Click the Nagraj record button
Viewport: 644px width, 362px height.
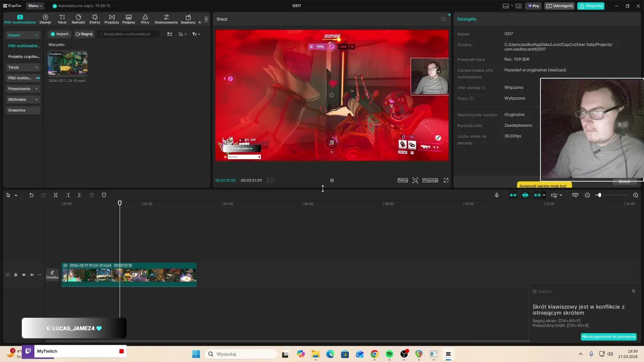tap(84, 34)
